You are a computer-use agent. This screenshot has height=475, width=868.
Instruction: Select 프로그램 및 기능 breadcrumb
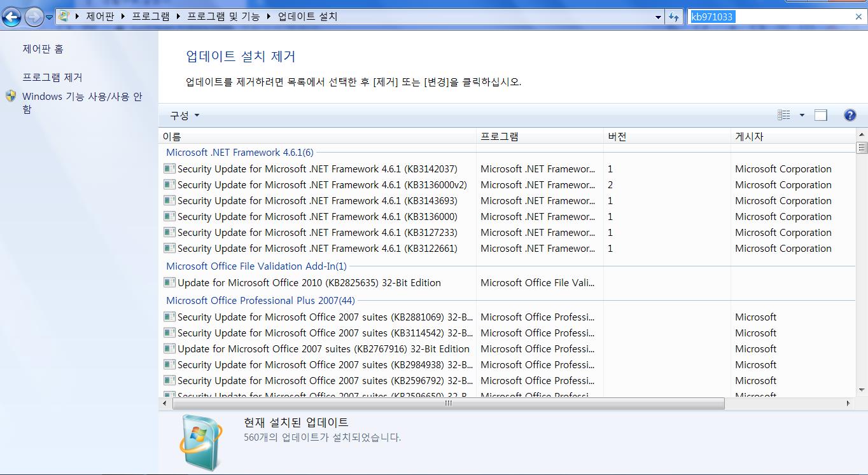[x=223, y=17]
